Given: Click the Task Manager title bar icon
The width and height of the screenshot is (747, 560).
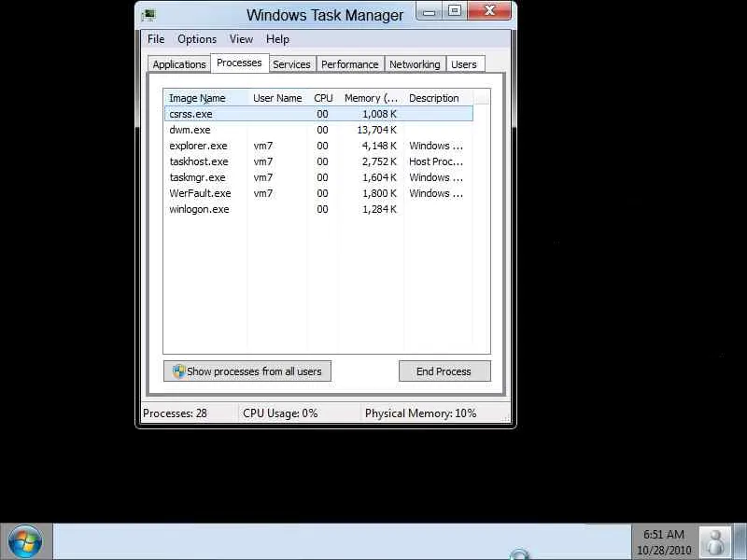Looking at the screenshot, I should click(x=148, y=15).
